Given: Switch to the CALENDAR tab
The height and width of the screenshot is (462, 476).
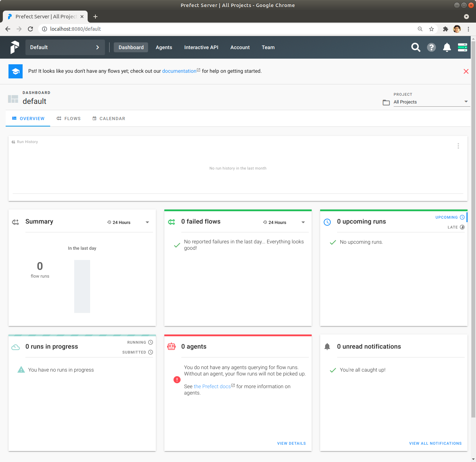Looking at the screenshot, I should click(109, 119).
